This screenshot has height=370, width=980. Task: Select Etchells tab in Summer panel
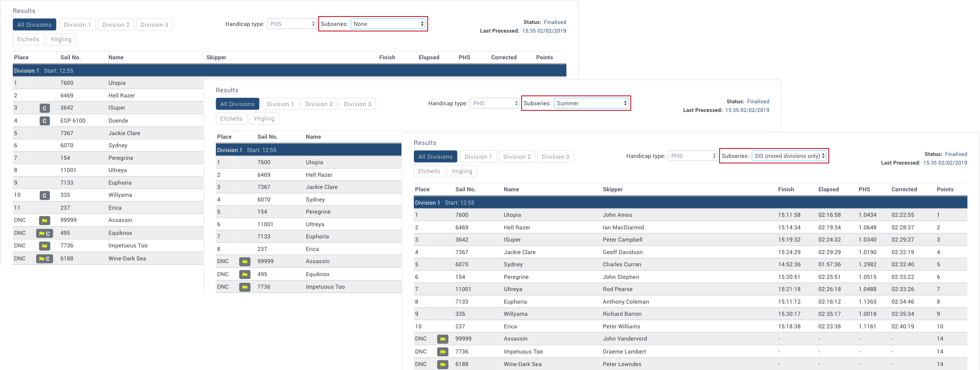coord(231,119)
